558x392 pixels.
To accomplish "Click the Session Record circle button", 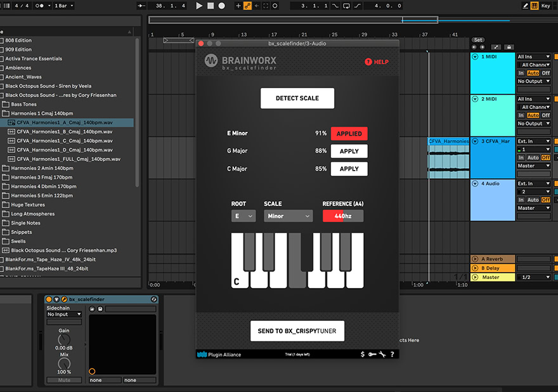I will point(275,6).
